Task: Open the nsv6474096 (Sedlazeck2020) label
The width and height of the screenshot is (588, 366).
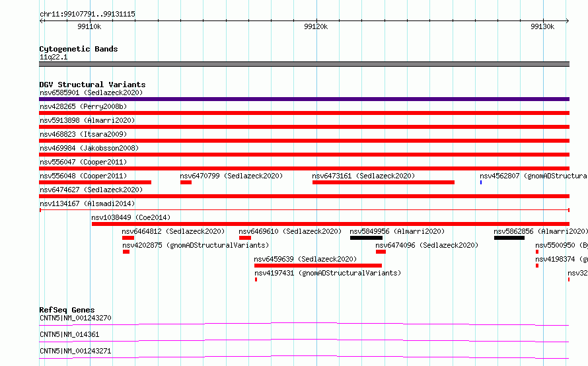Action: click(427, 245)
